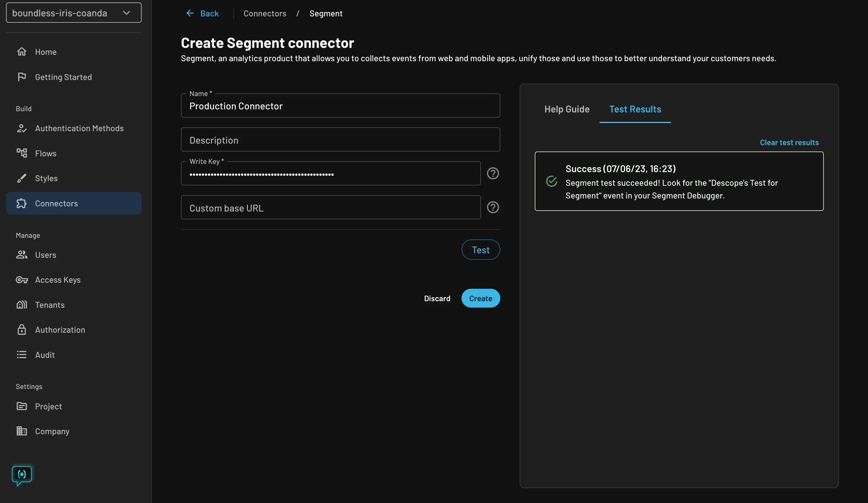
Task: Switch to the Help Guide tab
Action: [x=567, y=109]
